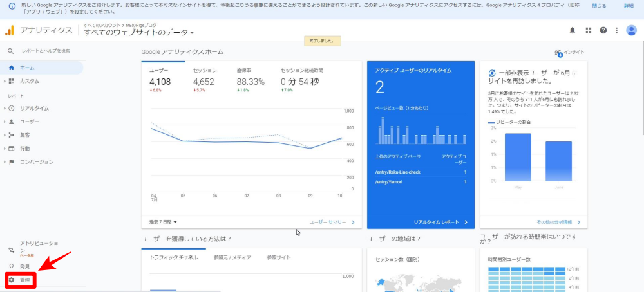Viewport: 644px width, 292px height.
Task: Click the search magnifier icon in sidebar
Action: (x=11, y=51)
